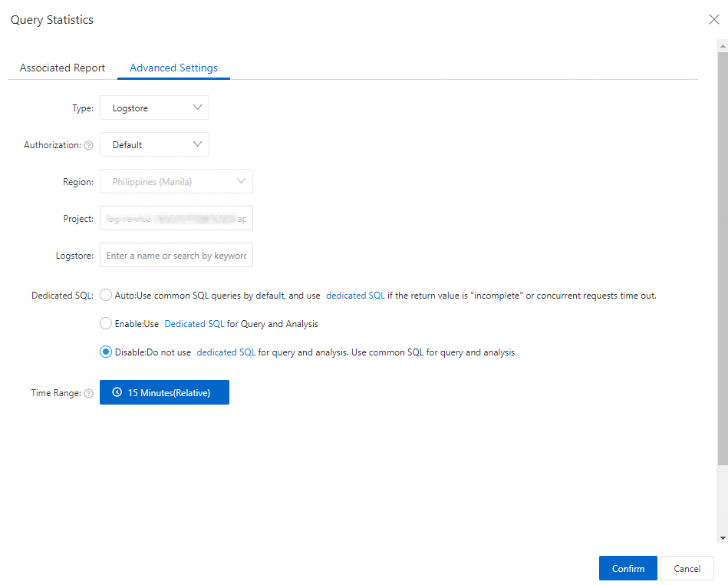Screen dimensions: 728x585
Task: Select the Disable Dedicated SQL radio option
Action: click(x=106, y=352)
